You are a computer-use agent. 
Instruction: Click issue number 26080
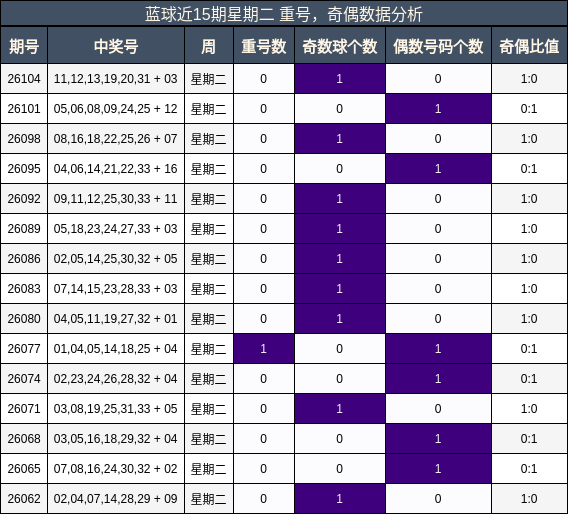pos(24,319)
